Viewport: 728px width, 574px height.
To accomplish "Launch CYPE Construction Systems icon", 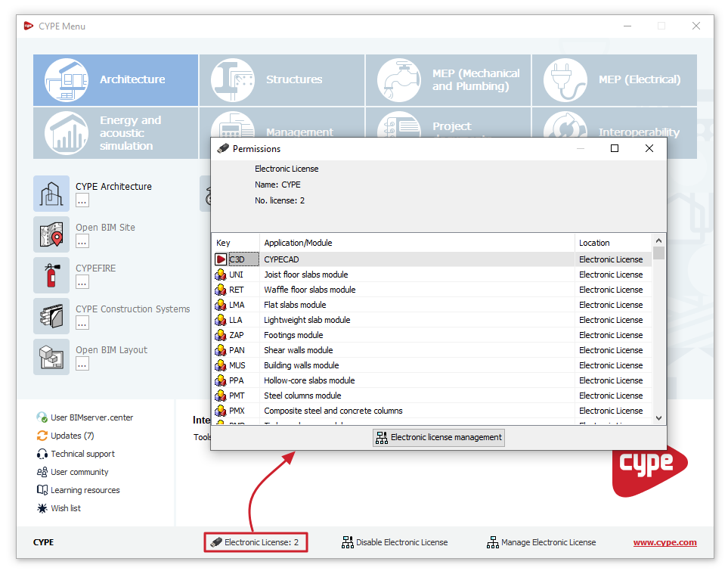I will click(51, 316).
